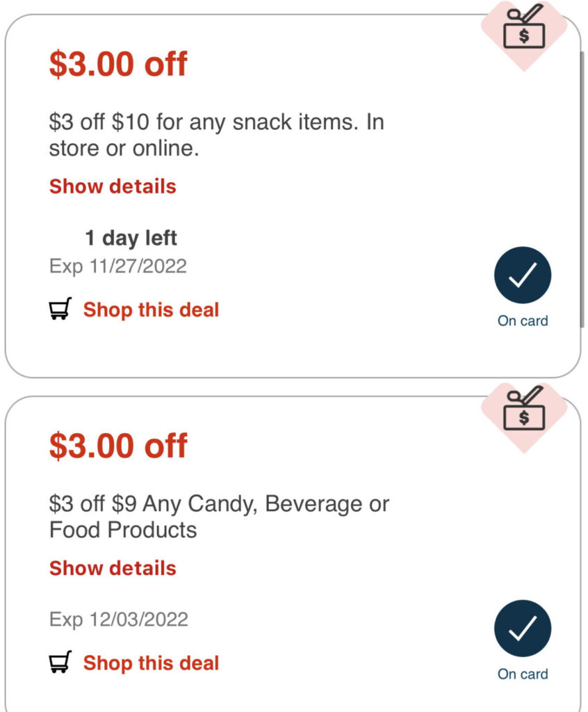Toggle the checkmark button on the Candy, Beverage coupon
Screen dimensions: 588x712
523,629
